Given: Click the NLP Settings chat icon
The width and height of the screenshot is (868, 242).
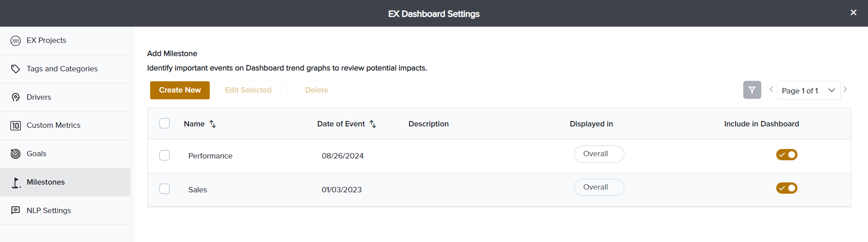Looking at the screenshot, I should (15, 210).
